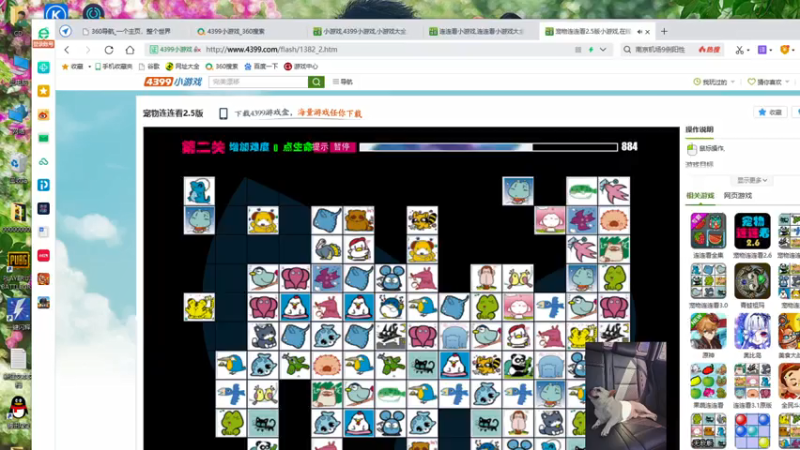Screen dimensions: 800x450
Task: Open the 奥比岛 game thumbnail
Action: [752, 331]
